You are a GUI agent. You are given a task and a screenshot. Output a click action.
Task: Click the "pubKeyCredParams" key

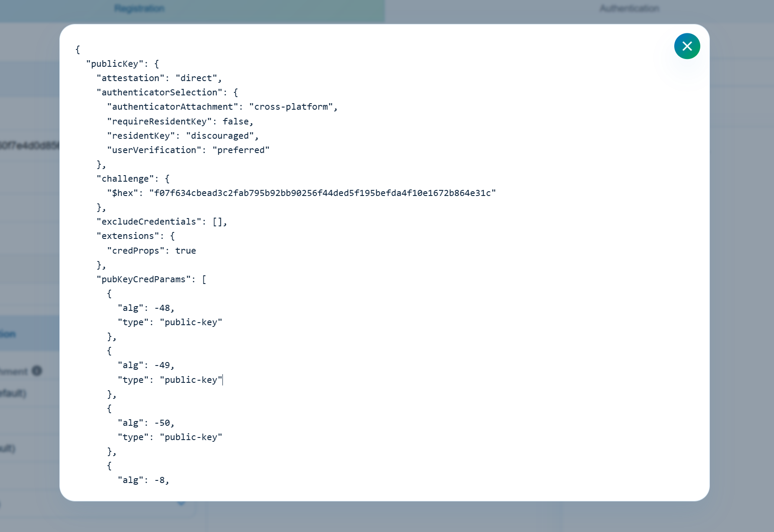click(x=144, y=279)
